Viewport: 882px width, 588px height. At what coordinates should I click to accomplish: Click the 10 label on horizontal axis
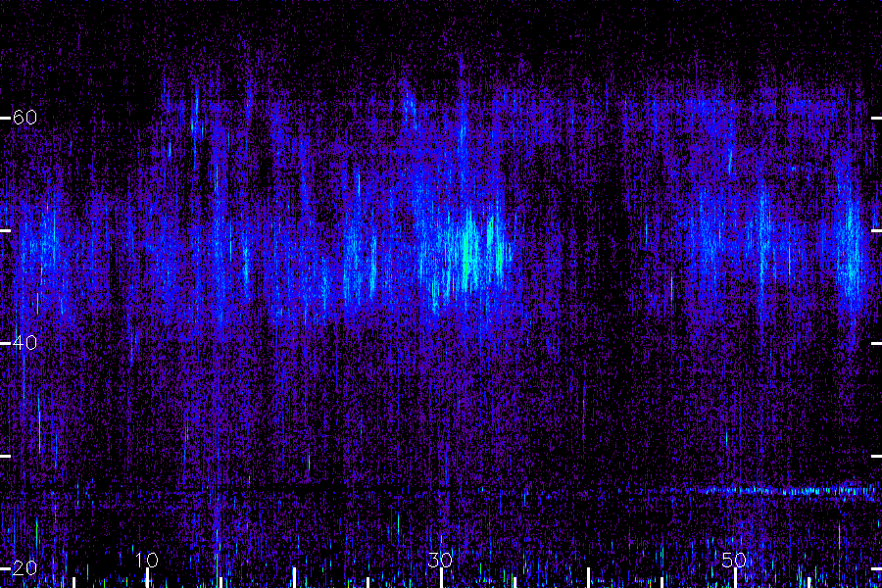147,560
